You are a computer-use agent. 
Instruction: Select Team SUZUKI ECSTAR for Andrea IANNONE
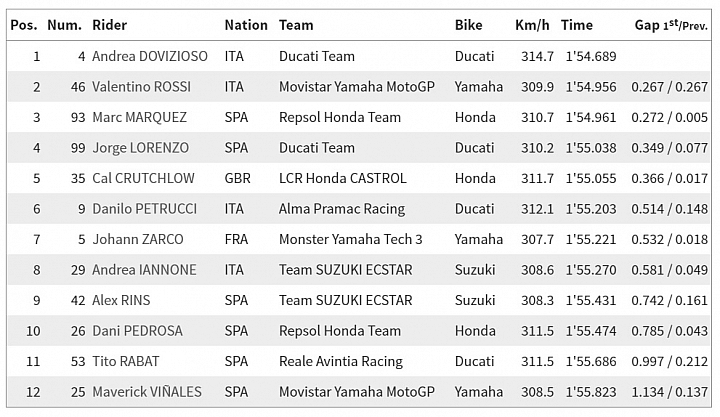346,270
